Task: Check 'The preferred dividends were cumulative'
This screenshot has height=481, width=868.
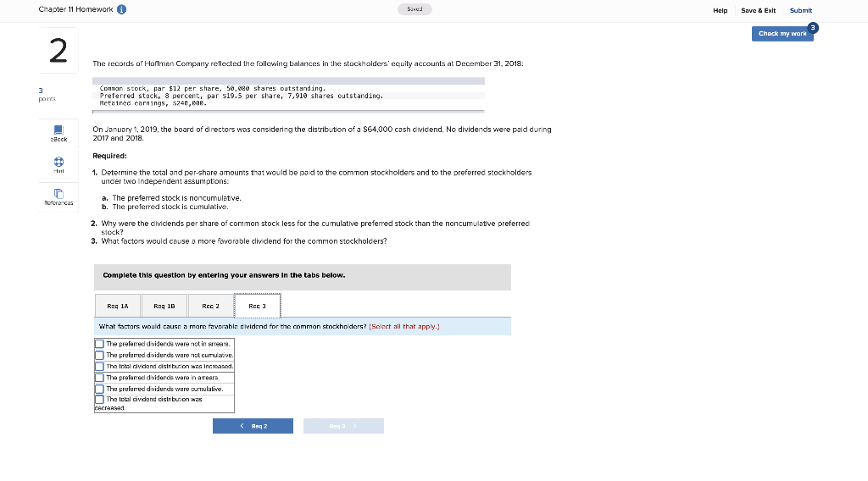Action: [100, 389]
